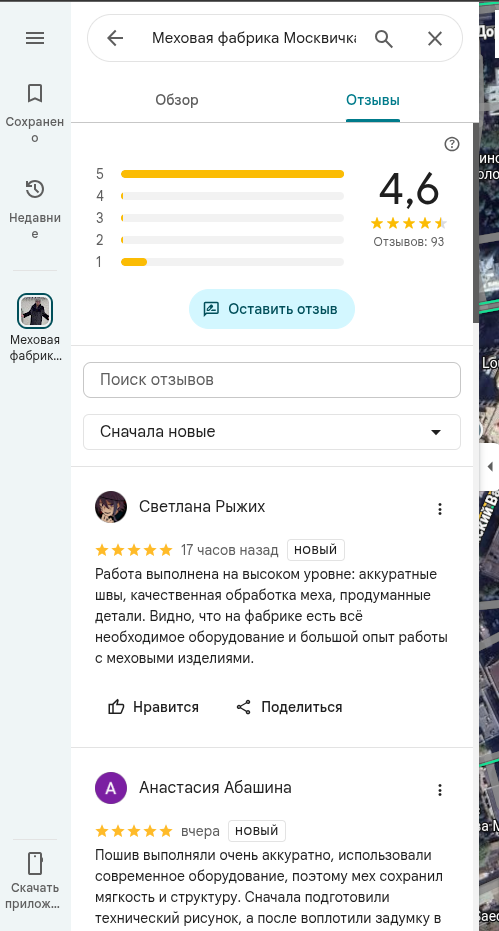The width and height of the screenshot is (499, 931).
Task: Switch to the Отзывы tab
Action: [373, 100]
